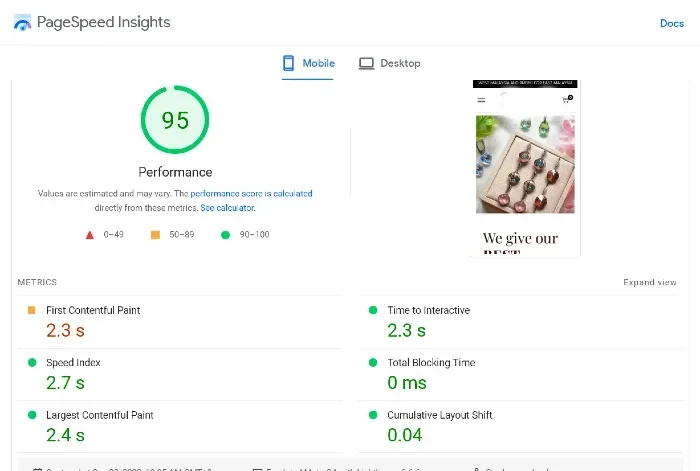Click green dot beside Time to Interactive
Screen dimensions: 700x471
373,310
